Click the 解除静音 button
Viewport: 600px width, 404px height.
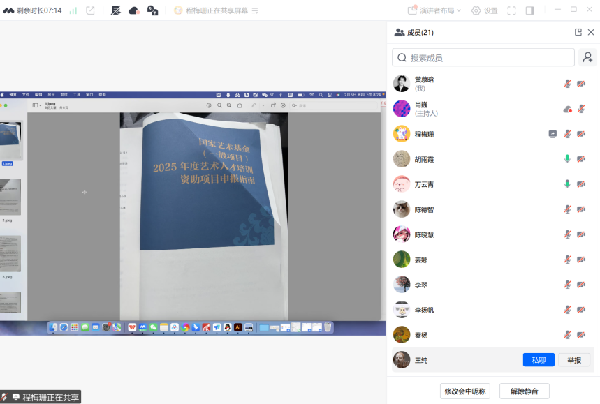(524, 391)
